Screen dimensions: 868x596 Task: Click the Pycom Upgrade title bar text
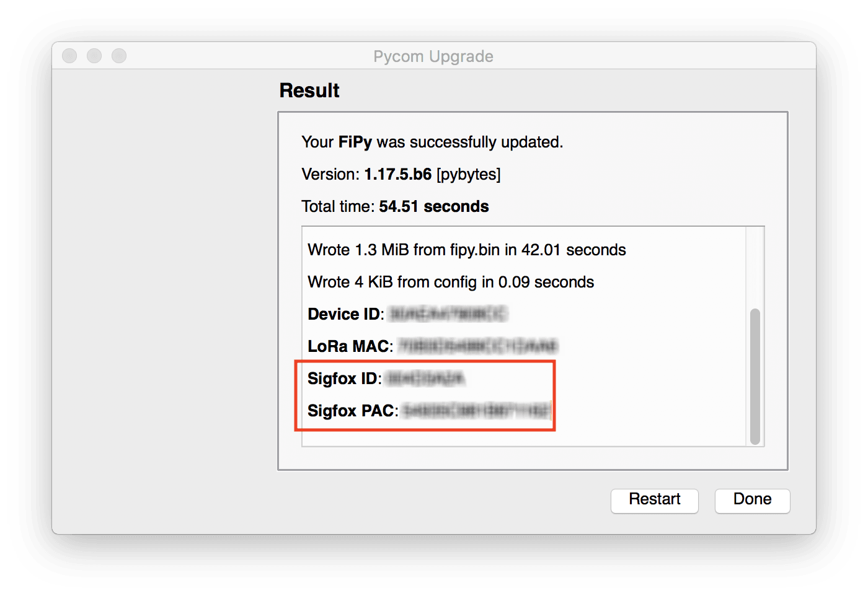[433, 56]
